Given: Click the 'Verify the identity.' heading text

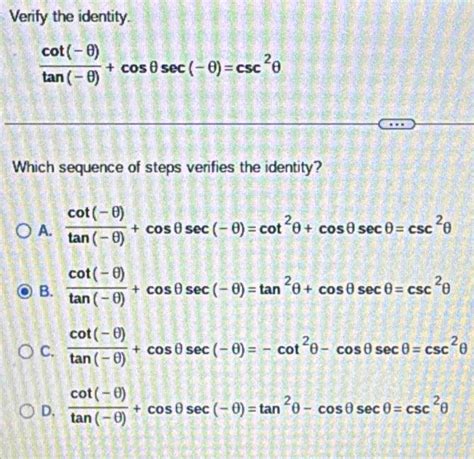Looking at the screenshot, I should point(69,17).
